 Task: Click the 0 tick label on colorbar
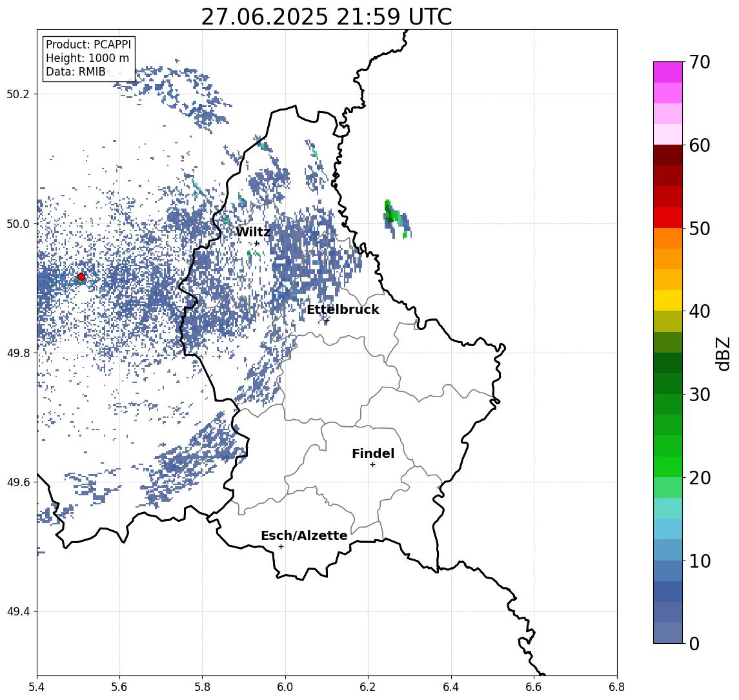pos(694,643)
